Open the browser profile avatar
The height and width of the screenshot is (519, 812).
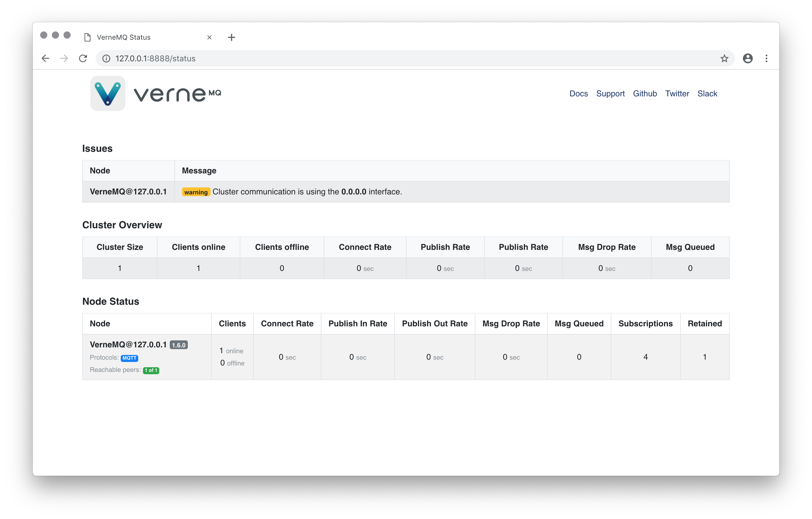(748, 58)
